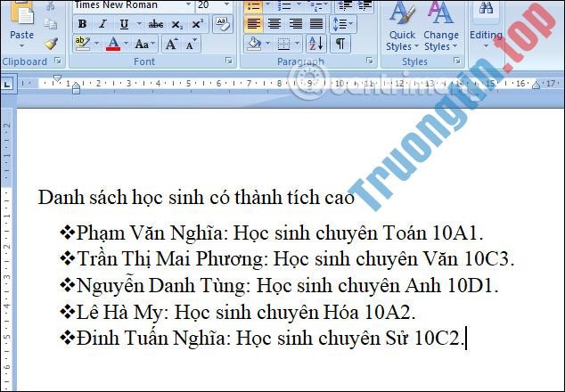
Task: Expand the Numbering library dropdown arrow
Action: click(299, 5)
